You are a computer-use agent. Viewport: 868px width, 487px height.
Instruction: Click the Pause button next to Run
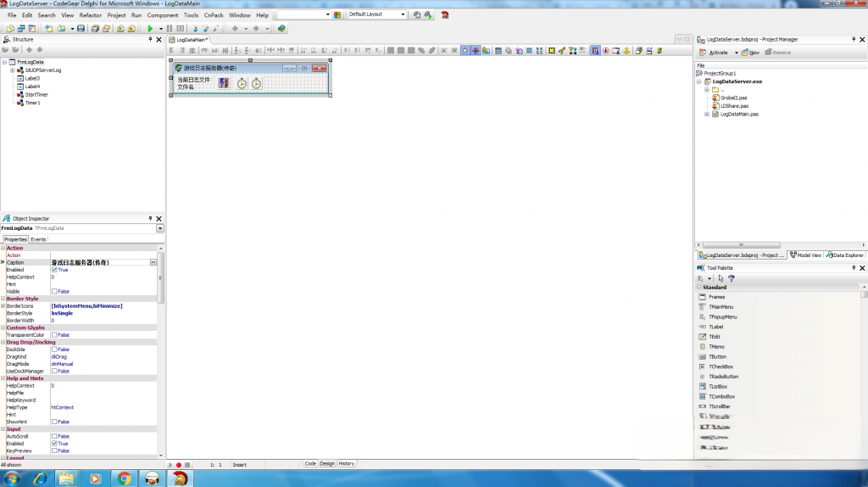click(x=170, y=28)
